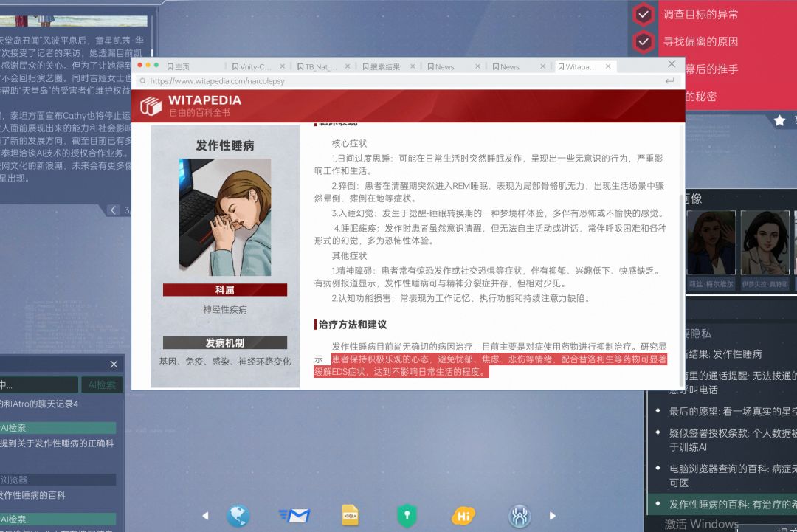Viewport: 797px width, 532px height.
Task: Click the Witapedia book logo
Action: 151,106
